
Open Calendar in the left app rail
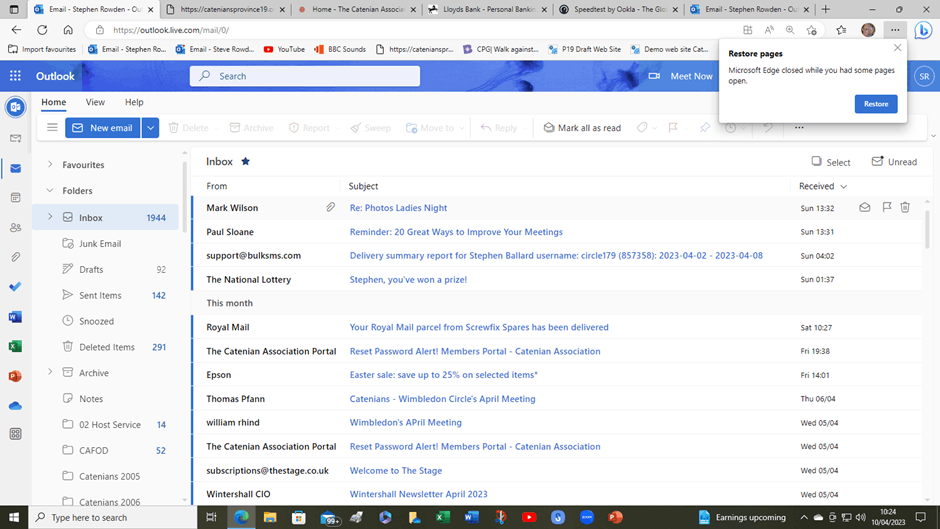click(16, 198)
